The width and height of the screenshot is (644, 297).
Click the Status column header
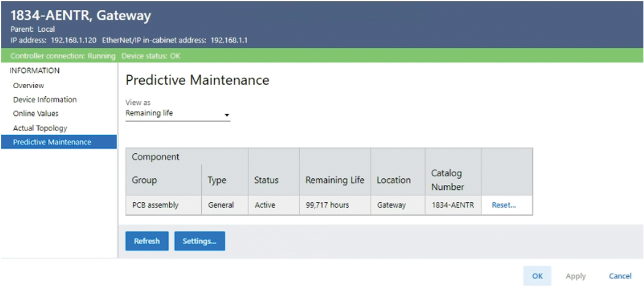266,180
